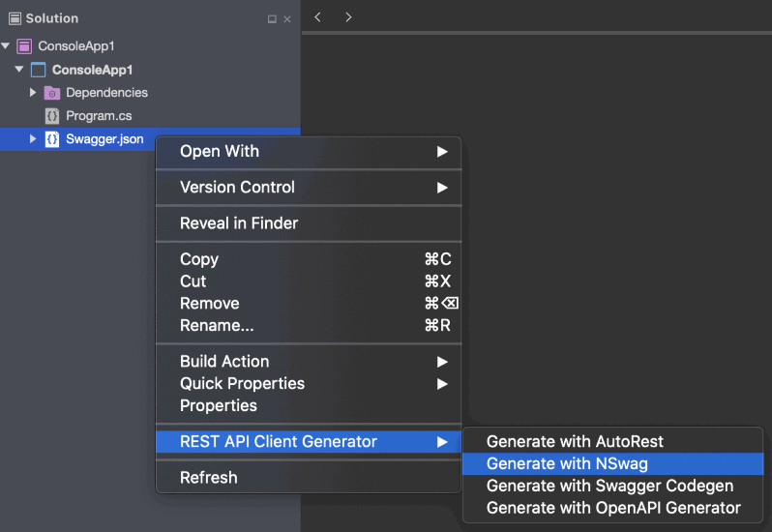
Task: Click the ConsoleApp1 solution icon
Action: (24, 46)
